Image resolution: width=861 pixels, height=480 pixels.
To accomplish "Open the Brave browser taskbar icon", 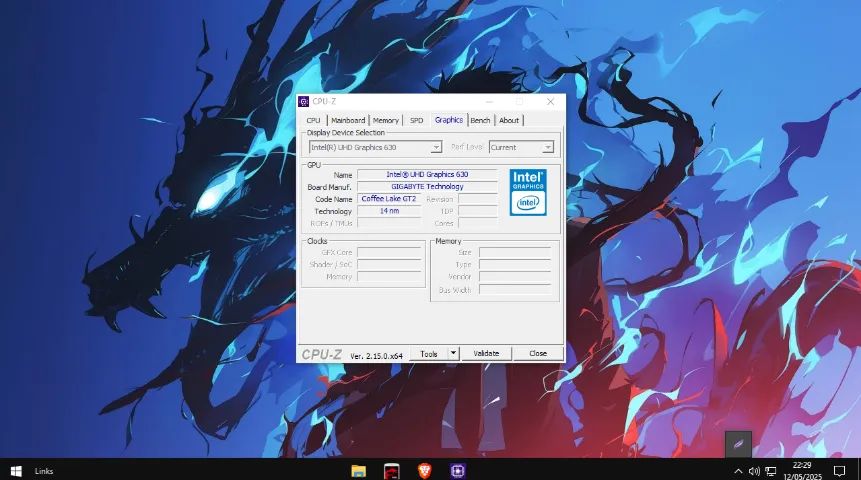I will tap(424, 471).
